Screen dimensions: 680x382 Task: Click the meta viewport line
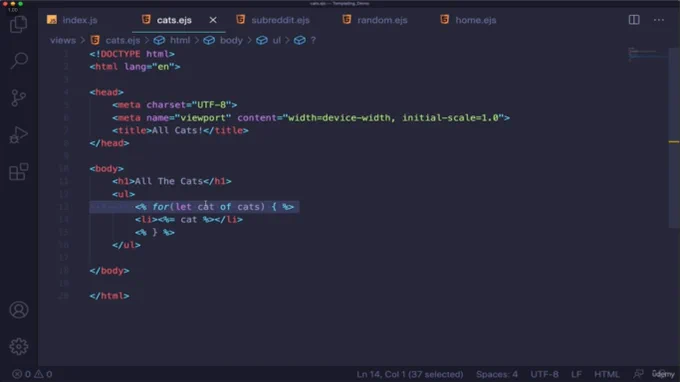pos(311,118)
